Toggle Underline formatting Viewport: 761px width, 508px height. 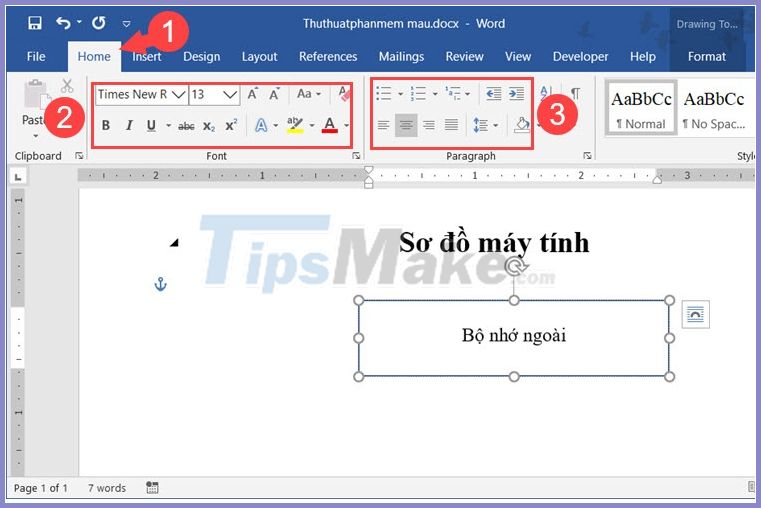click(151, 126)
